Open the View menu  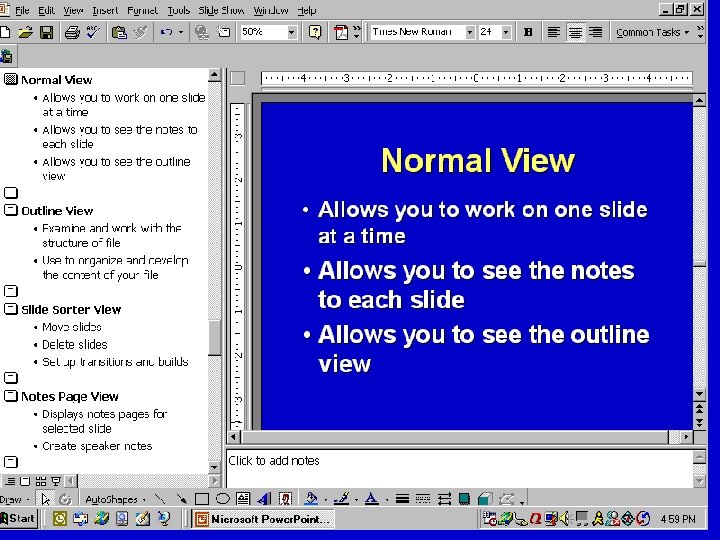pos(73,10)
